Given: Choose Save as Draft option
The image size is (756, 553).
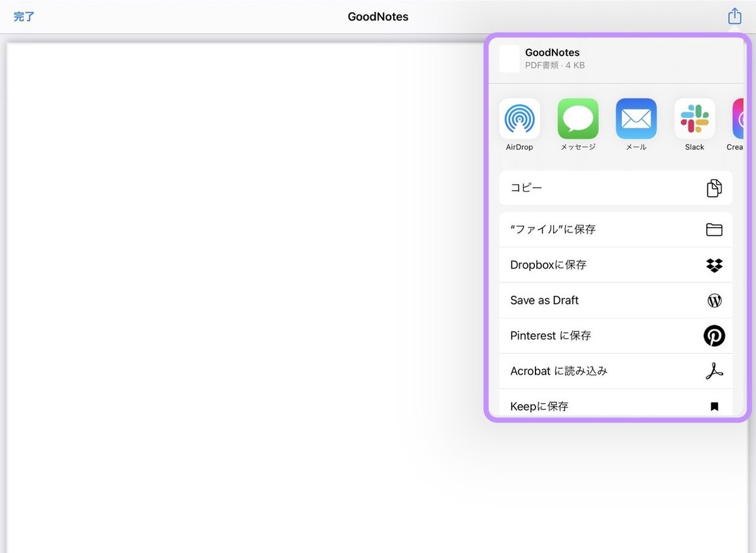Looking at the screenshot, I should coord(616,300).
